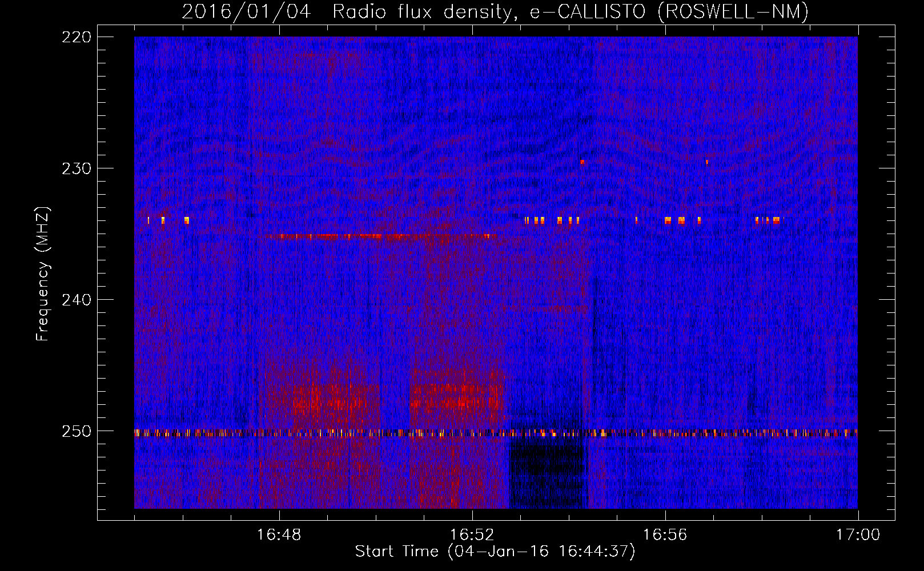Click the bright horizontal interference line at 250 MHz
Screen dimensions: 924x571
coord(496,433)
